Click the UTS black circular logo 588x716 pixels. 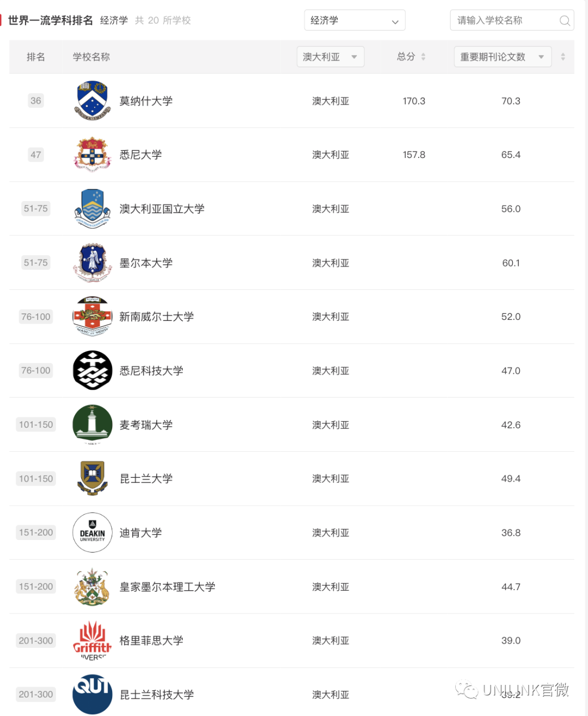(x=93, y=370)
